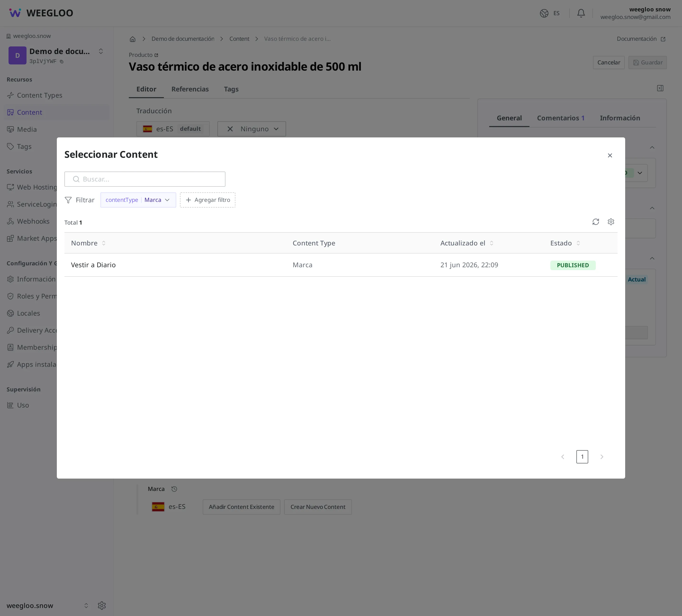
Task: Collapse the right side panel
Action: [x=660, y=88]
